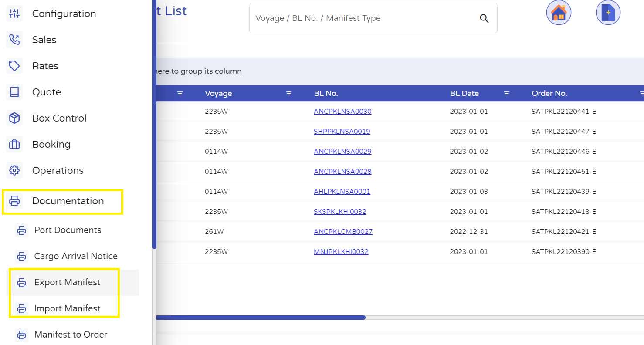Select Import Manifest in the sidebar
This screenshot has height=345, width=644.
(x=67, y=308)
